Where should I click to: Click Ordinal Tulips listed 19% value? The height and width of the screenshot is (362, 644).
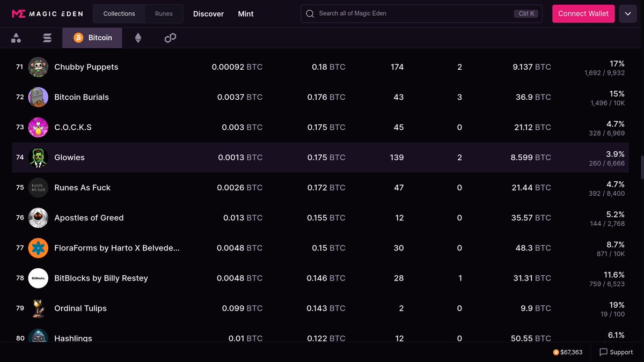[617, 305]
